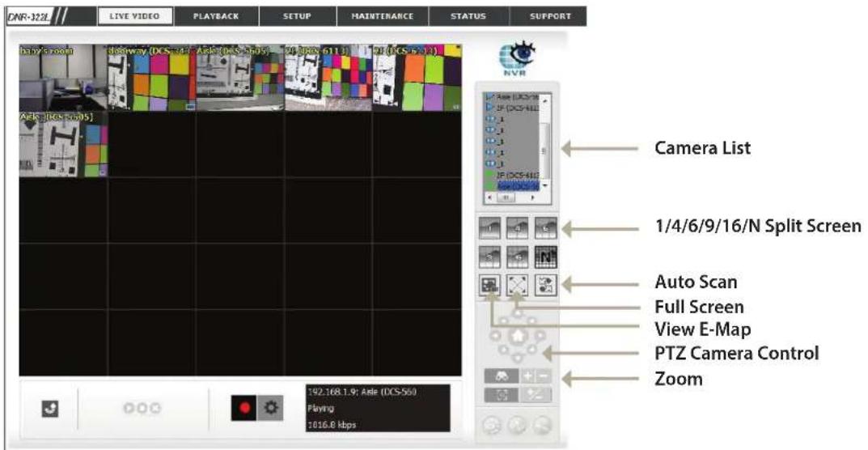
Task: Tilt PTZ camera down
Action: click(x=517, y=358)
